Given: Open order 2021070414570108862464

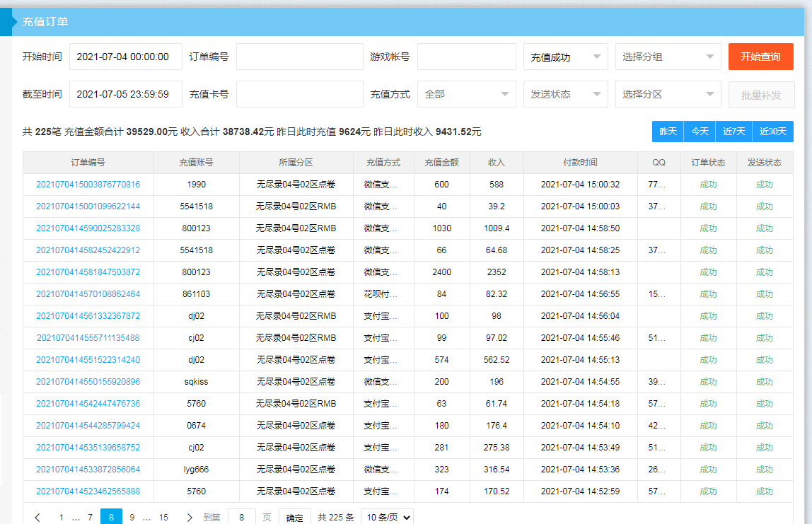Looking at the screenshot, I should (x=88, y=294).
